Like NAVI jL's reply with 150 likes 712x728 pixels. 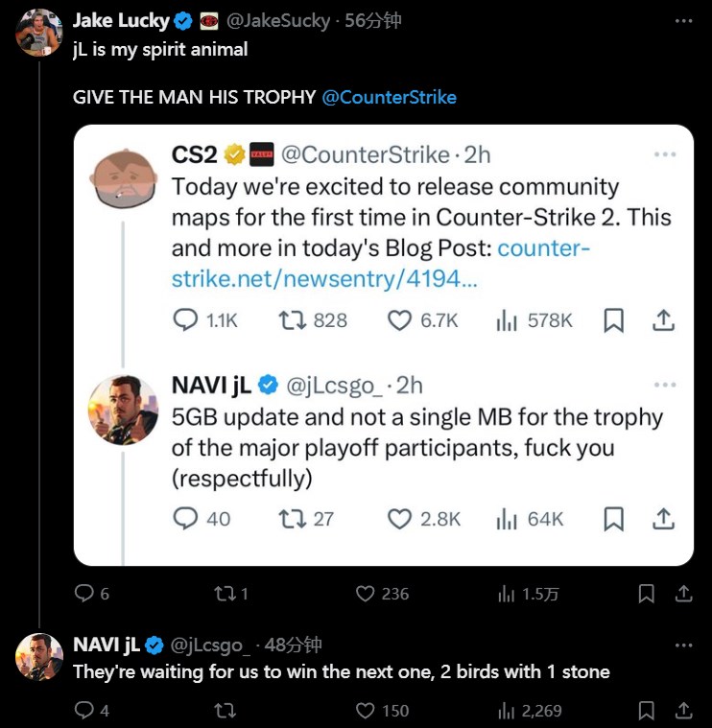366,711
